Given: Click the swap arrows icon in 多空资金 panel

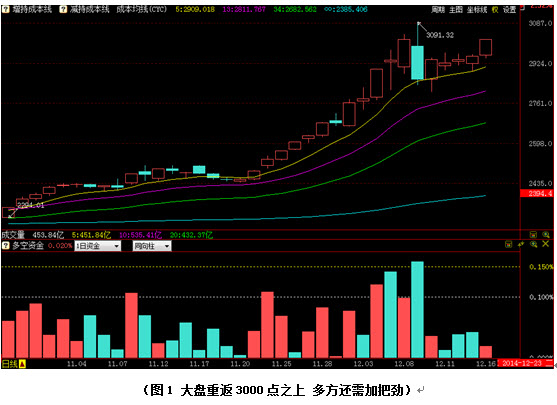Looking at the screenshot, I should click(521, 244).
